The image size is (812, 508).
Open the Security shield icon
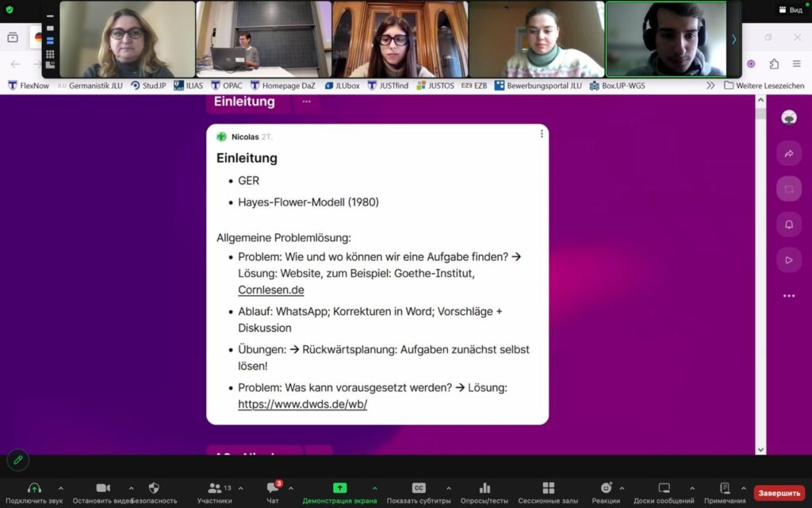click(x=154, y=488)
